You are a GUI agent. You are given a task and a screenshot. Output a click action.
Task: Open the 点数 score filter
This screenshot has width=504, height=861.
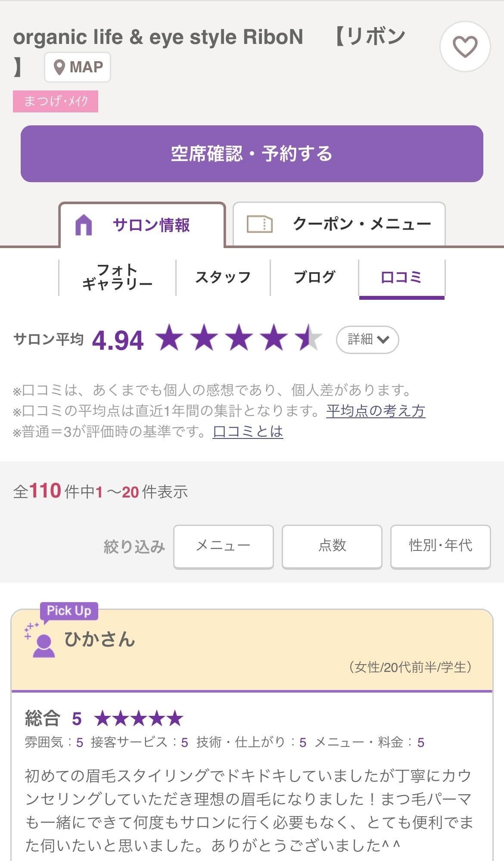tap(332, 546)
